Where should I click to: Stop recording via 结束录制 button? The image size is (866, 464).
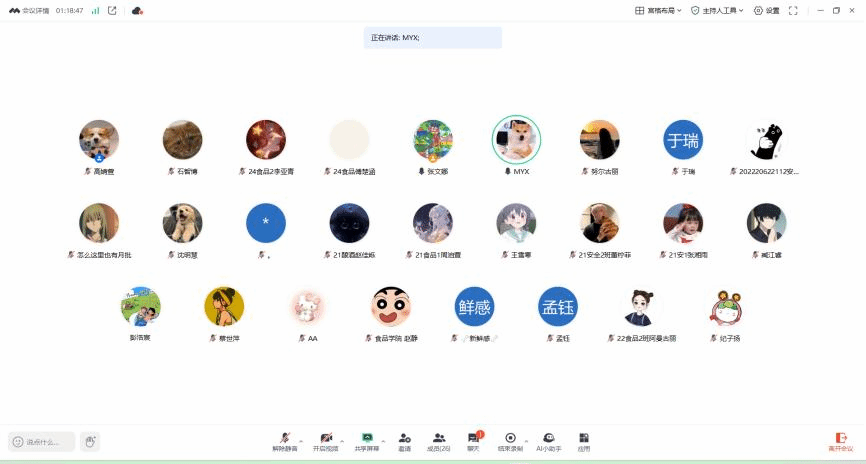(x=510, y=441)
